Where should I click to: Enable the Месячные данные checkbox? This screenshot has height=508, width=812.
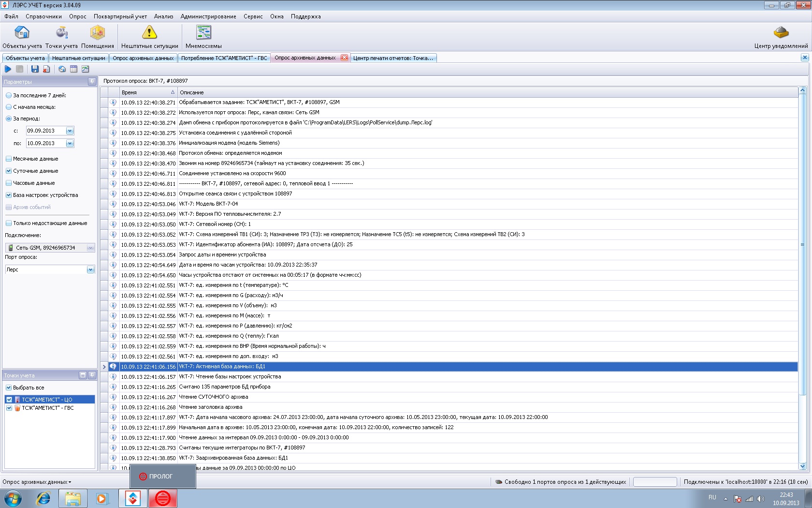pyautogui.click(x=9, y=159)
